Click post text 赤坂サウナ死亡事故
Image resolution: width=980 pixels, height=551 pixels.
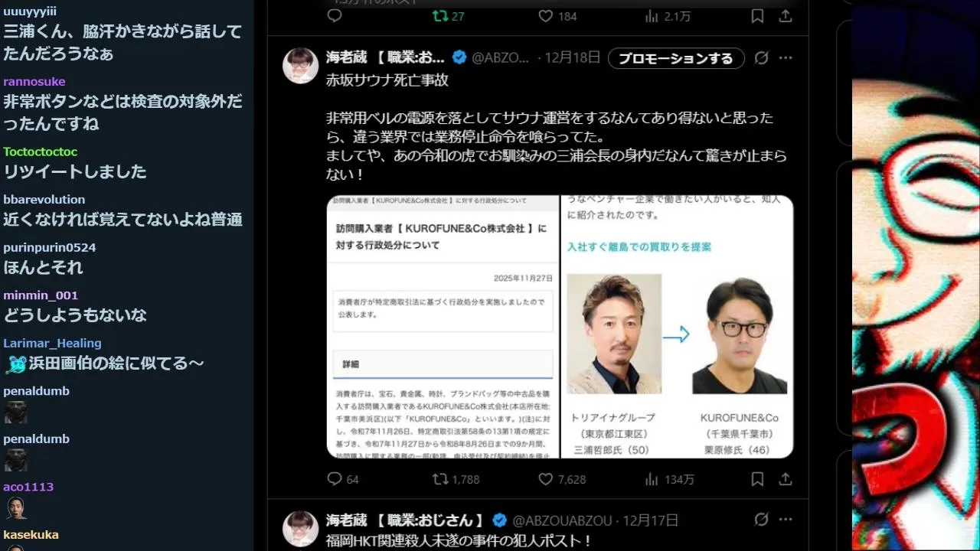tap(387, 80)
